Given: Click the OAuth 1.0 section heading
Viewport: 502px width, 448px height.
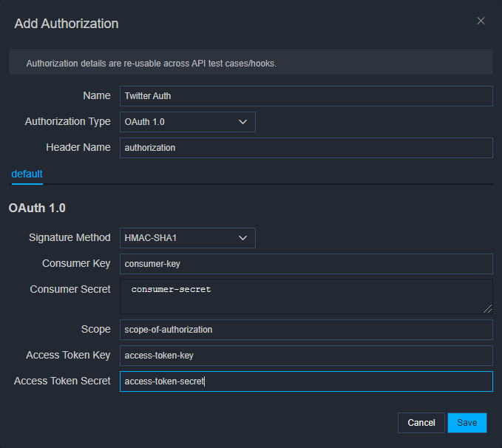Looking at the screenshot, I should pyautogui.click(x=37, y=208).
